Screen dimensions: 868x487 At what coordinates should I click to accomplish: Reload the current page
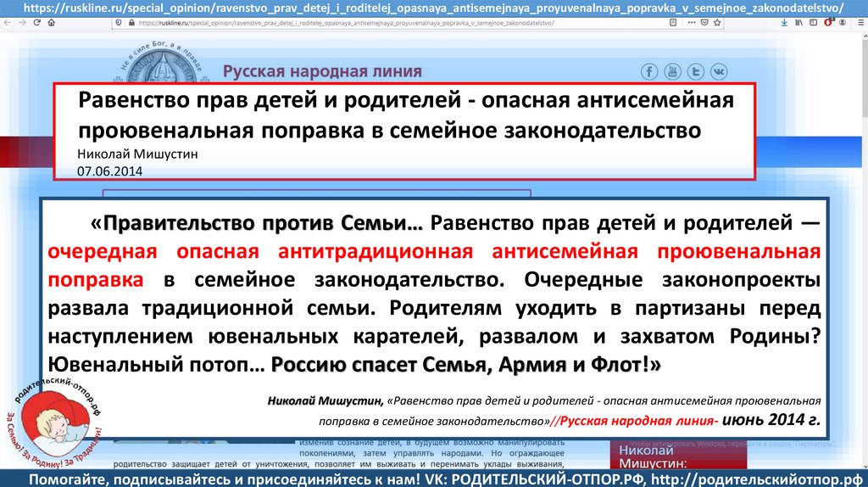pyautogui.click(x=37, y=23)
